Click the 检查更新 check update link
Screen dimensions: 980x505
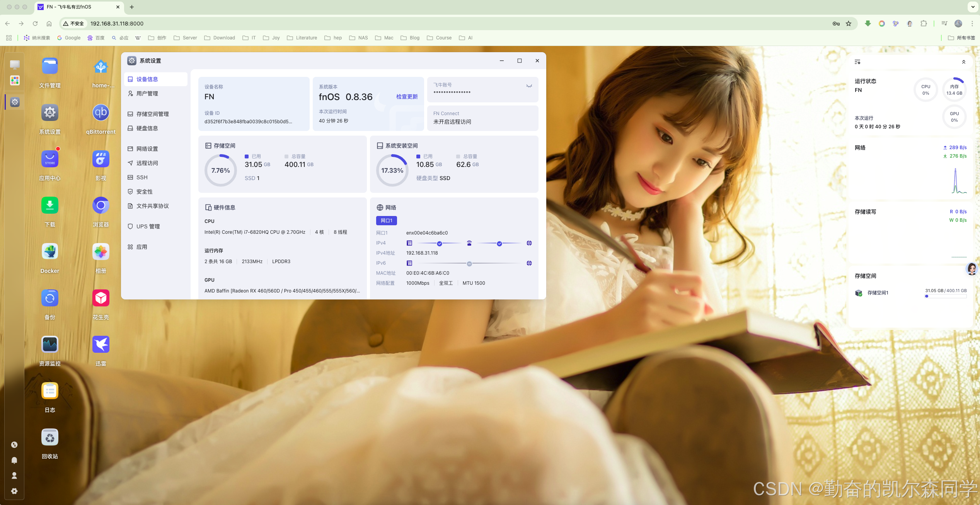(x=407, y=97)
